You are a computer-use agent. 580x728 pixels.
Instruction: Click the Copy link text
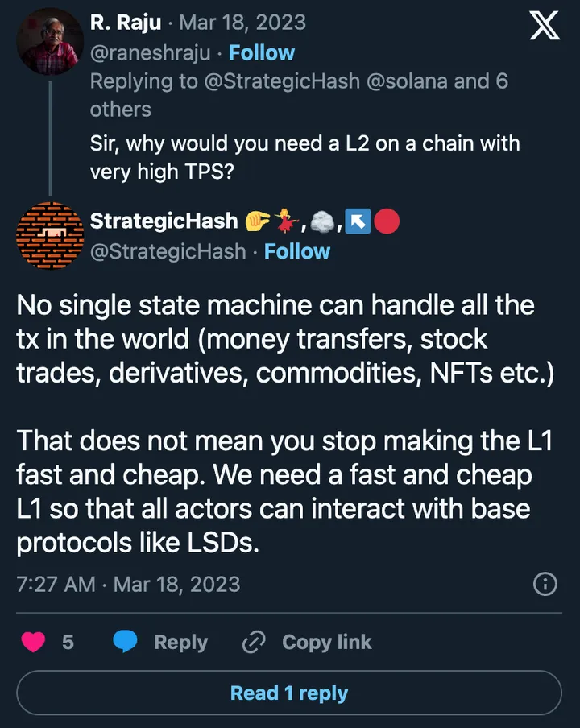pyautogui.click(x=326, y=642)
